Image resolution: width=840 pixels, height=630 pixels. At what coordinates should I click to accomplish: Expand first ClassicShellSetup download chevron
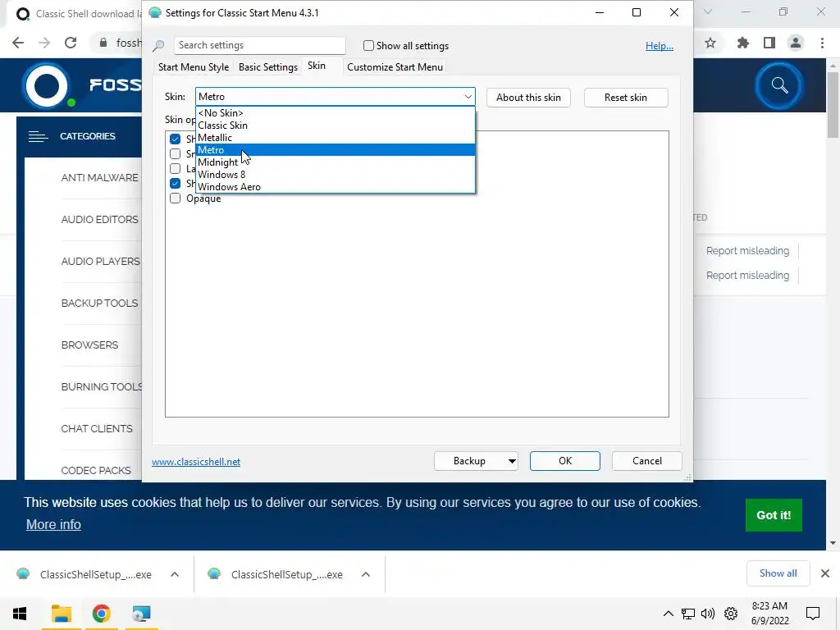tap(175, 574)
